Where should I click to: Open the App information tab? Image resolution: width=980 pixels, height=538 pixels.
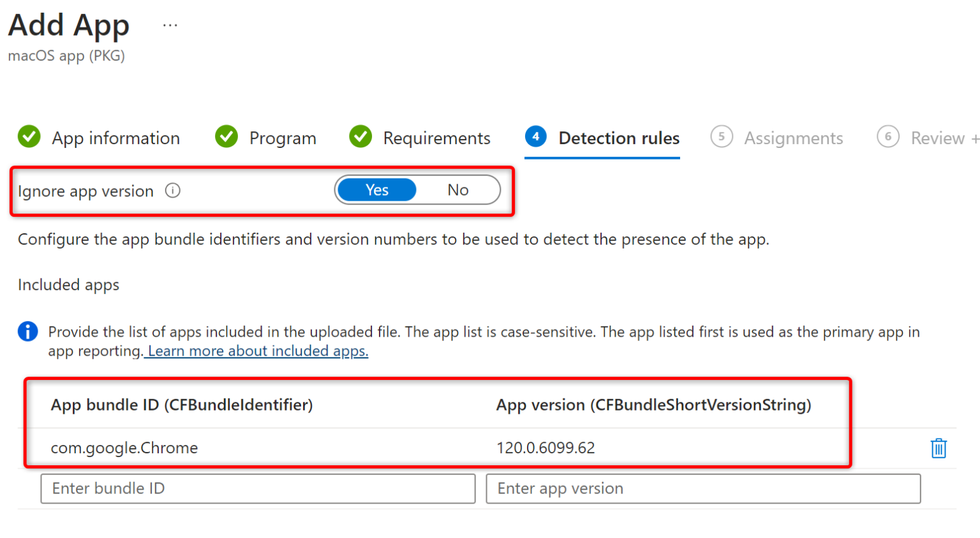pyautogui.click(x=115, y=138)
